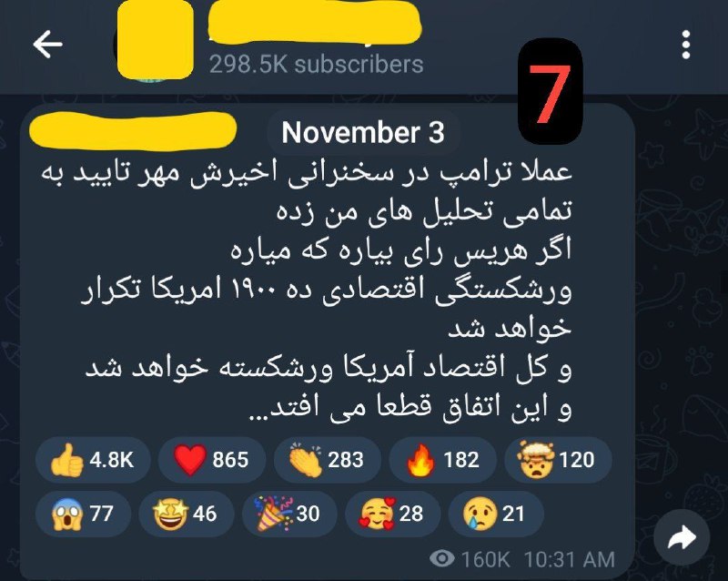Open channel info via the subscribers count
Viewport: 728px width, 581px height.
pyautogui.click(x=316, y=65)
